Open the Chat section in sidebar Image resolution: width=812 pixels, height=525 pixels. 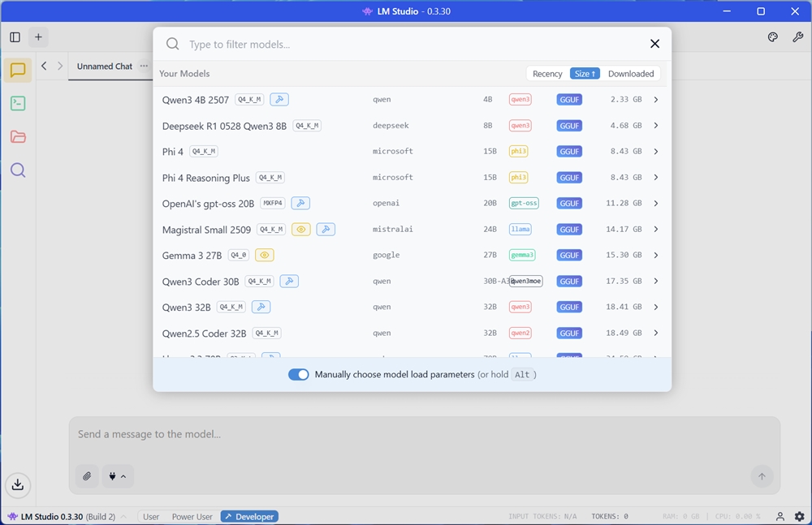18,70
